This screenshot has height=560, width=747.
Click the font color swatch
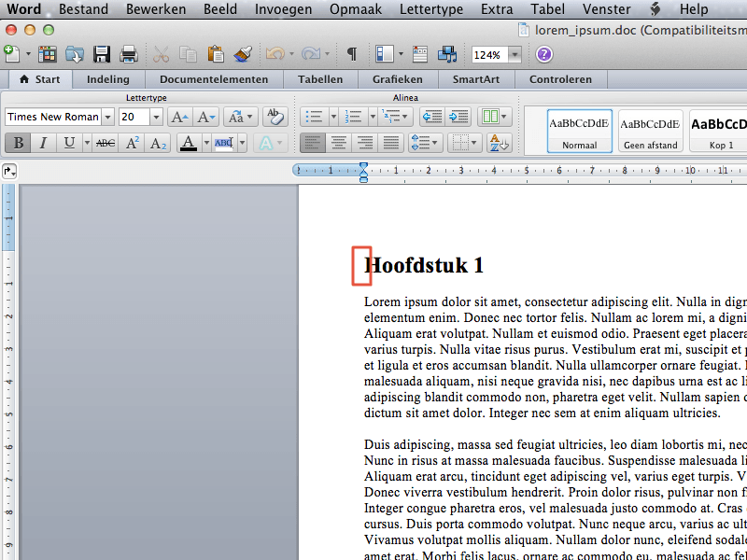coord(189,143)
